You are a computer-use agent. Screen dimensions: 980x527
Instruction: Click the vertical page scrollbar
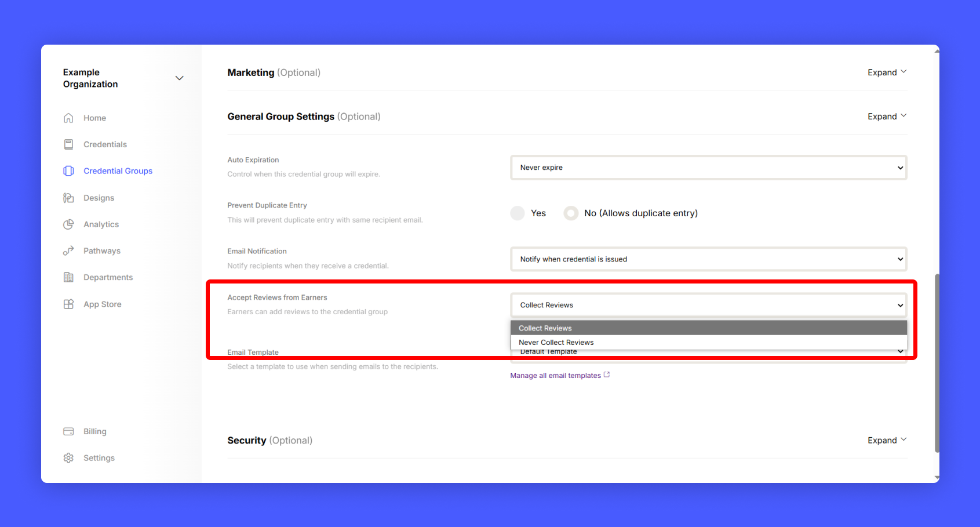(x=937, y=362)
